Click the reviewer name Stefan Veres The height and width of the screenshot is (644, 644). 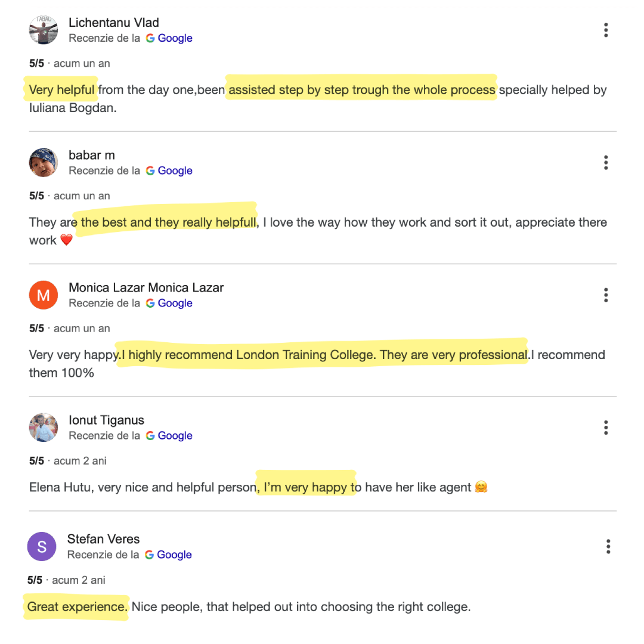(x=104, y=539)
